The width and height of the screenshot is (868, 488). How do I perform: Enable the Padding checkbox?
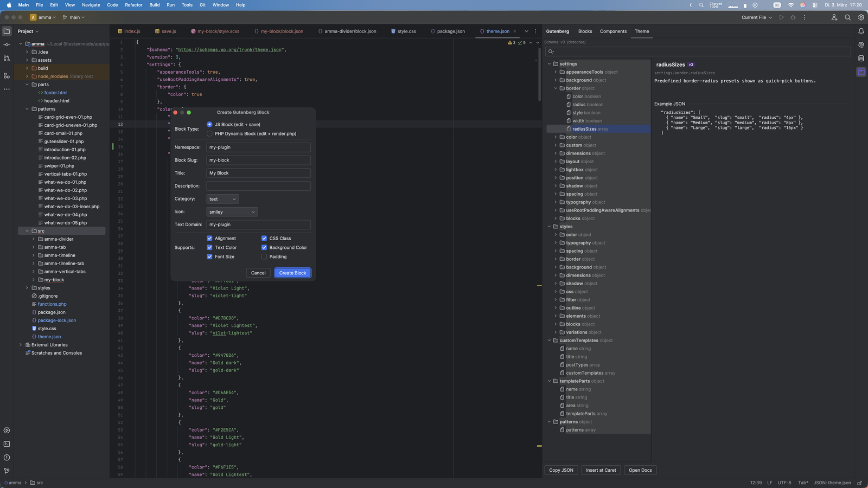point(264,257)
